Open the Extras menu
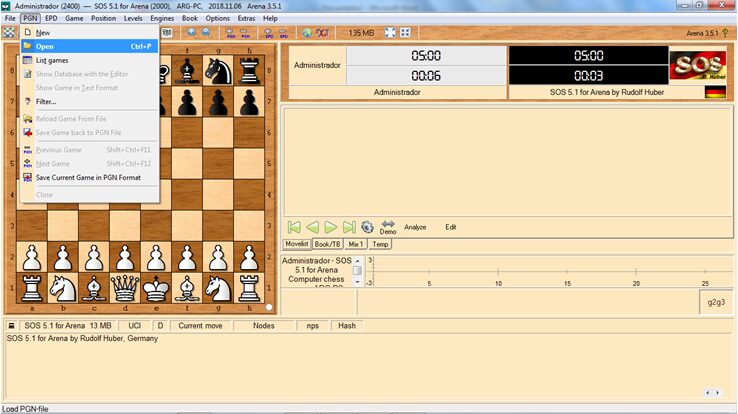Viewport: 738px width, 414px height. [246, 18]
